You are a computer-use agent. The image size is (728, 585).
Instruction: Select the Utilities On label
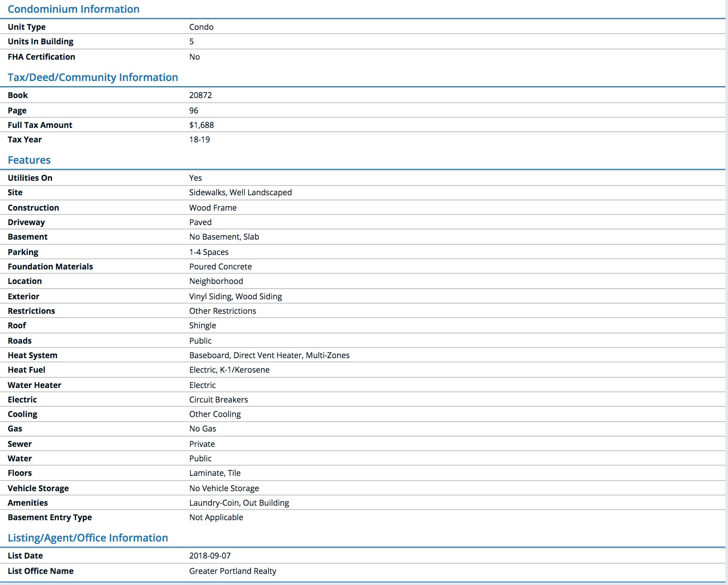click(x=30, y=178)
